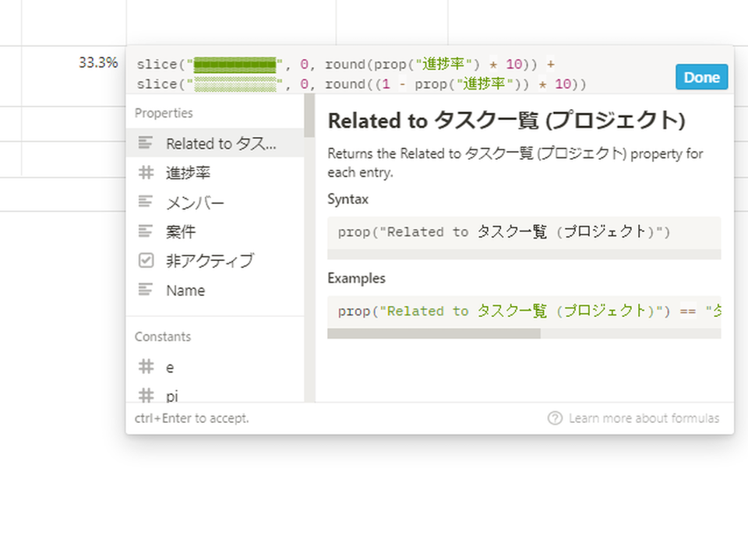This screenshot has width=748, height=560.
Task: Open Learn more about formulas link
Action: (x=644, y=418)
